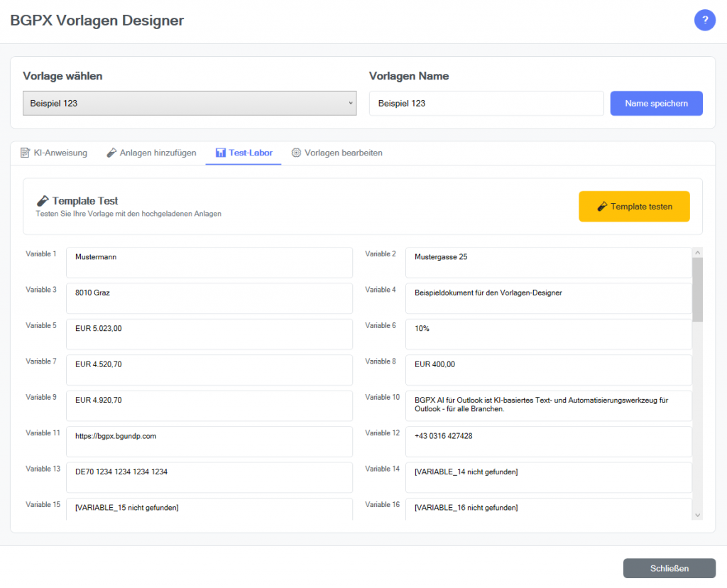Image resolution: width=727 pixels, height=588 pixels.
Task: Click the Variable 13 field with the IBAN
Action: pyautogui.click(x=209, y=477)
